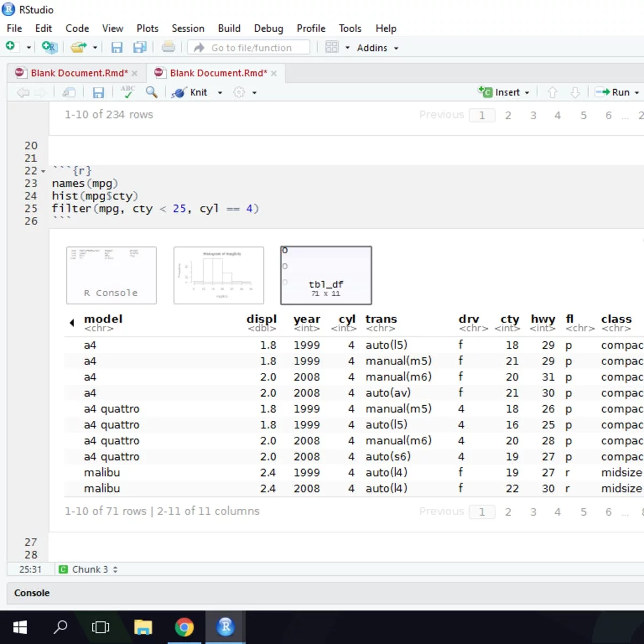Viewport: 644px width, 644px height.
Task: Close the second Blank Document.Rmd tab
Action: [x=274, y=74]
